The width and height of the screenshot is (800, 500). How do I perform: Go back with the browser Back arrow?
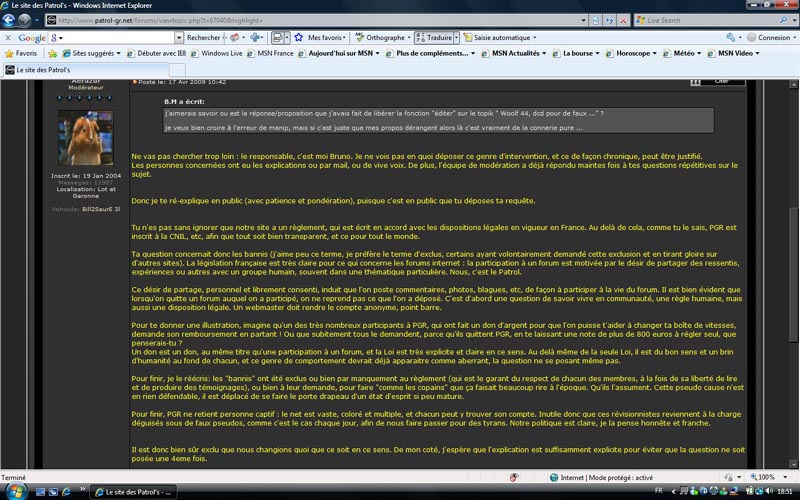point(9,20)
